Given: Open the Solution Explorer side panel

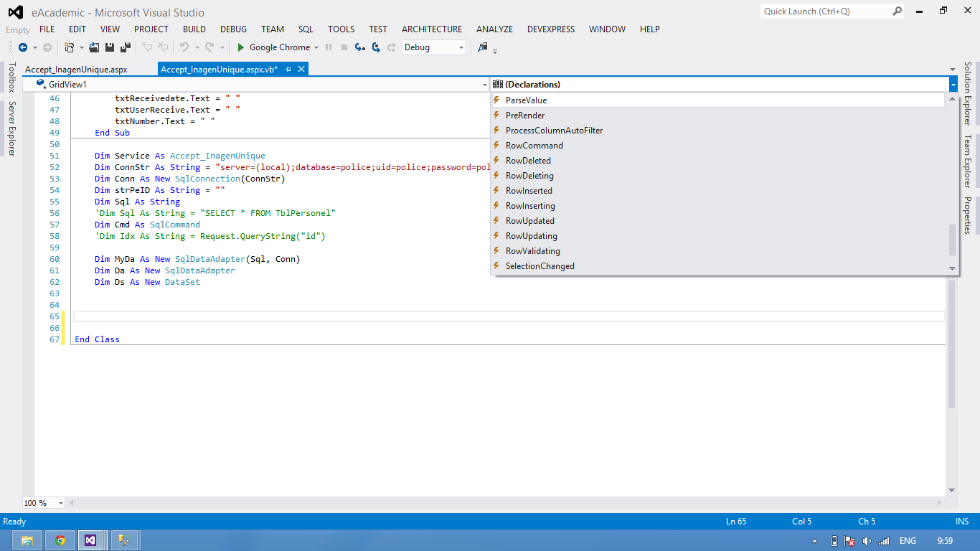Looking at the screenshot, I should (x=968, y=93).
